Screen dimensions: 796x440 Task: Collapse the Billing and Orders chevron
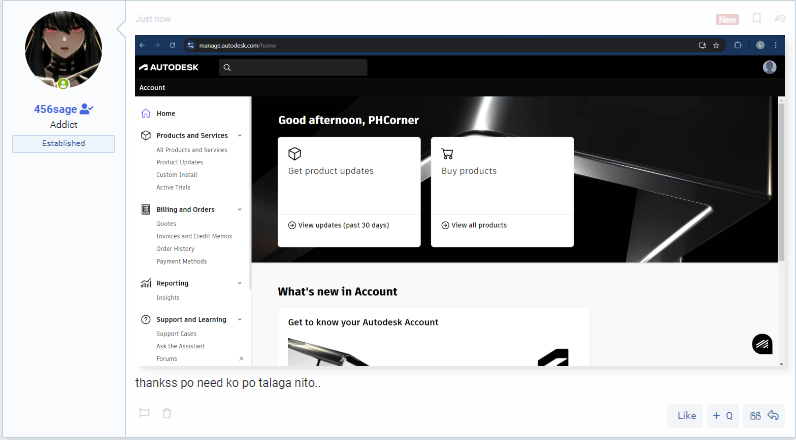pyautogui.click(x=240, y=209)
